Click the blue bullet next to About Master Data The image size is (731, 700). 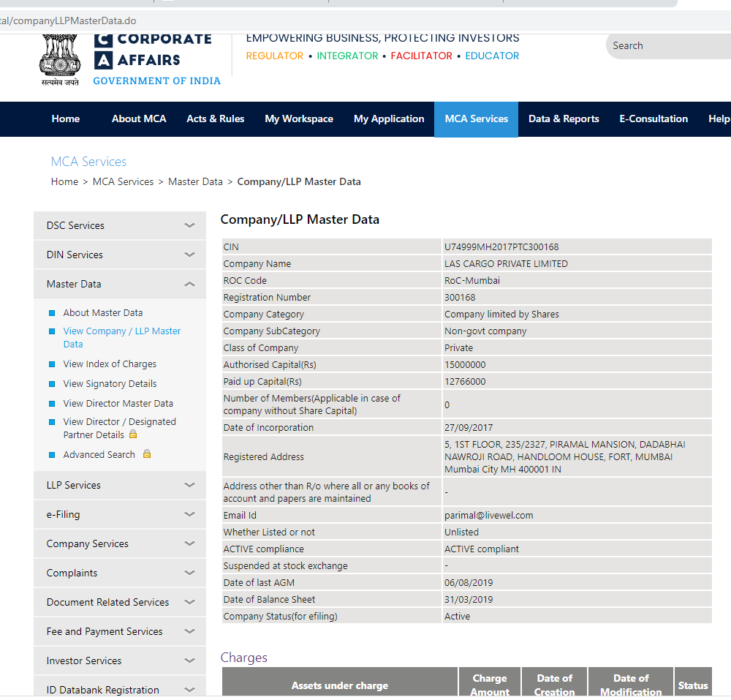(52, 313)
